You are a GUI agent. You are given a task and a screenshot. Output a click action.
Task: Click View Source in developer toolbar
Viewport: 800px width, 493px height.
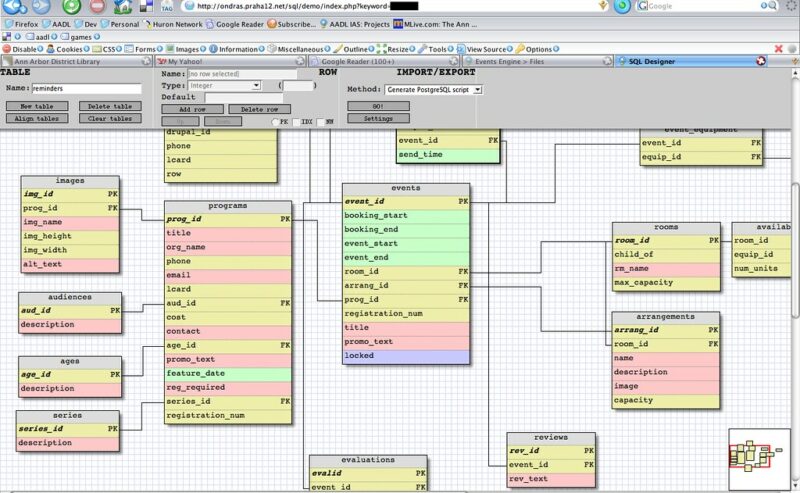pyautogui.click(x=485, y=49)
